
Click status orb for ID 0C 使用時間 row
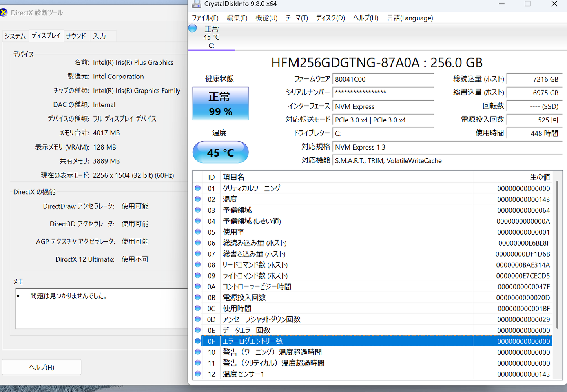(x=198, y=308)
